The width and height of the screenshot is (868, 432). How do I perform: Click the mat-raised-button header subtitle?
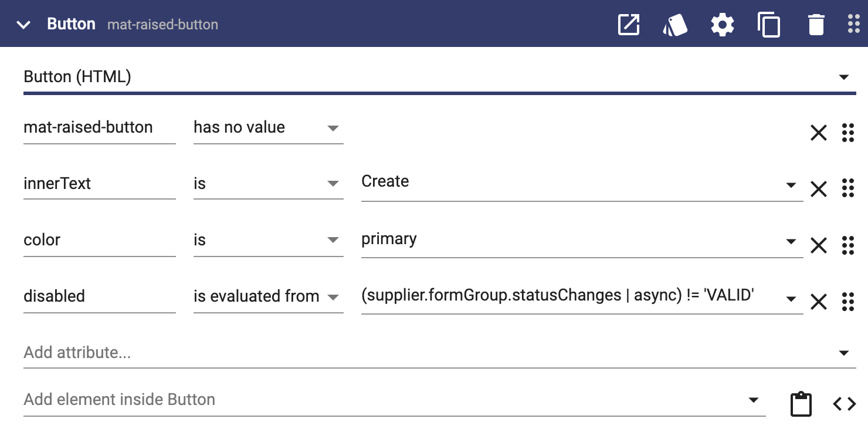click(163, 25)
